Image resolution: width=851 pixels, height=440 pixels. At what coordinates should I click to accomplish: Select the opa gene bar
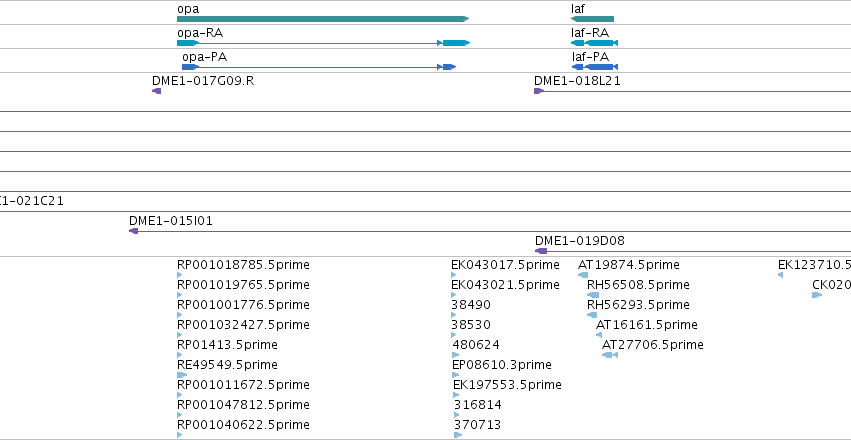323,19
